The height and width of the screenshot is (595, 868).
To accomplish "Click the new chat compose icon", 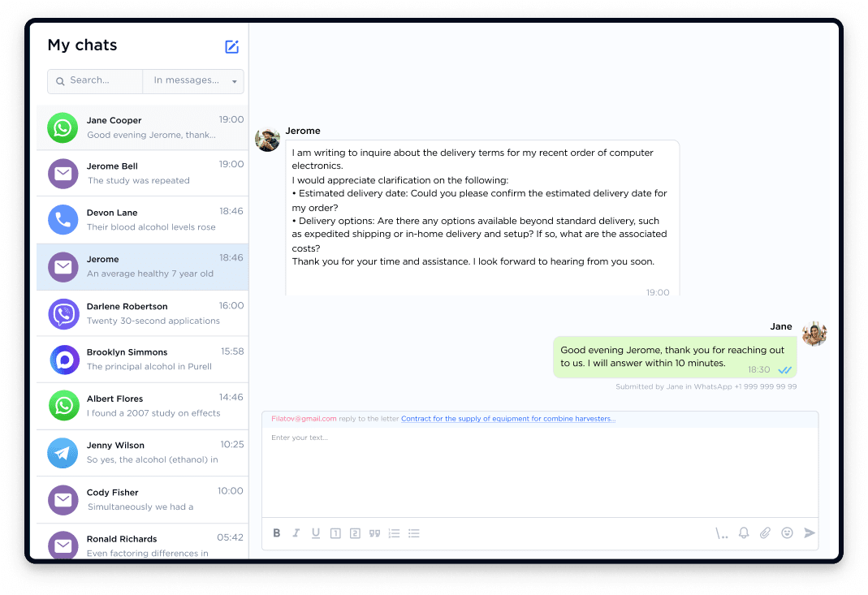I will (231, 46).
